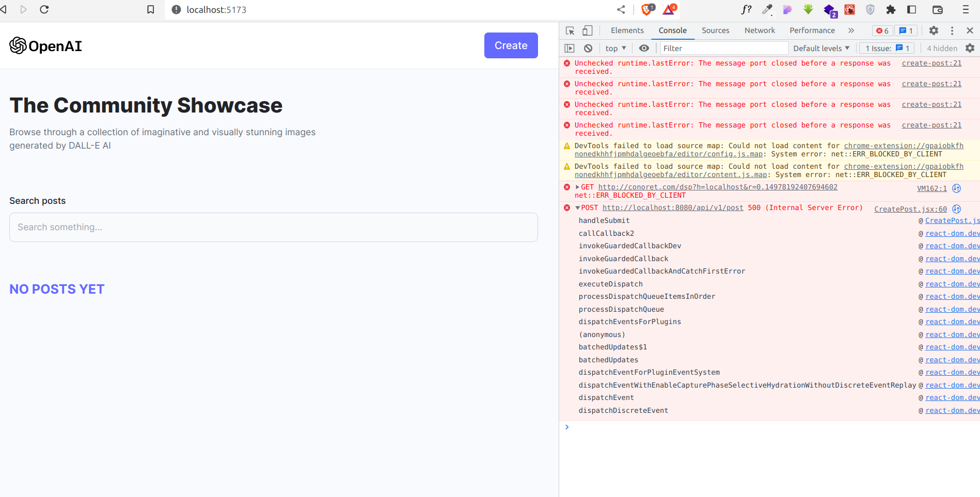Click the localhost:5173 address bar
The image size is (980, 497).
(387, 9)
